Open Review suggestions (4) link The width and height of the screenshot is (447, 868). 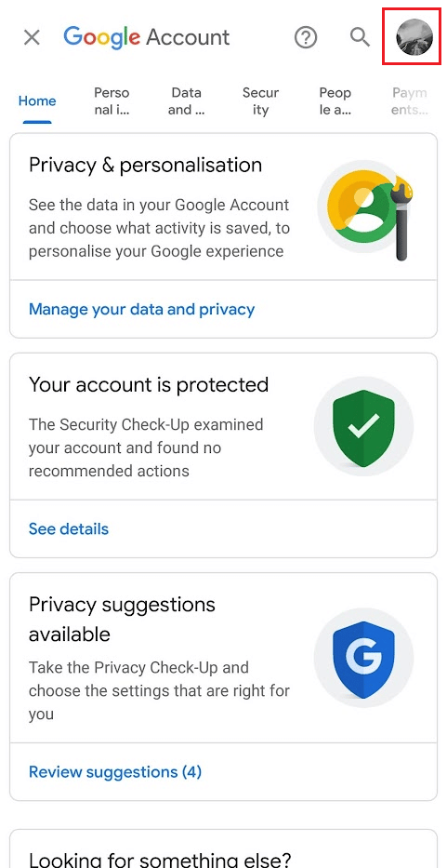tap(115, 771)
